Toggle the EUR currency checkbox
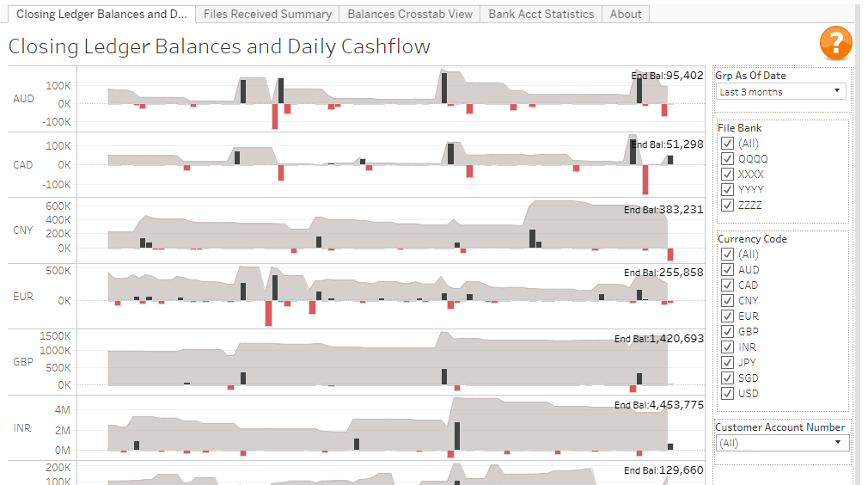The image size is (868, 485). click(728, 316)
